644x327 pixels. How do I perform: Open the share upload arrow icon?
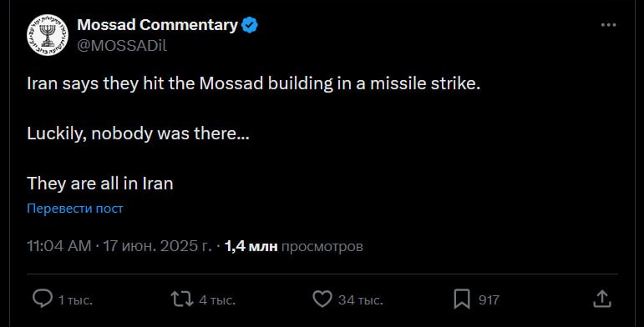tap(602, 299)
